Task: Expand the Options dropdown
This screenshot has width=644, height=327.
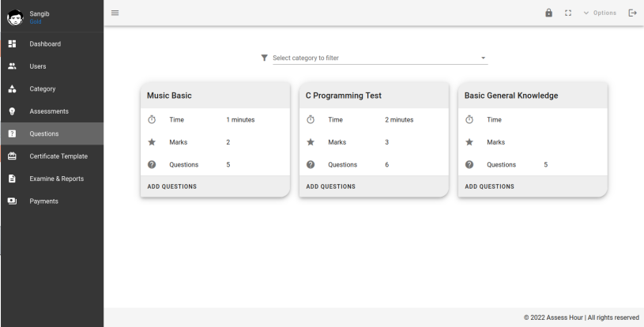Action: pyautogui.click(x=600, y=13)
